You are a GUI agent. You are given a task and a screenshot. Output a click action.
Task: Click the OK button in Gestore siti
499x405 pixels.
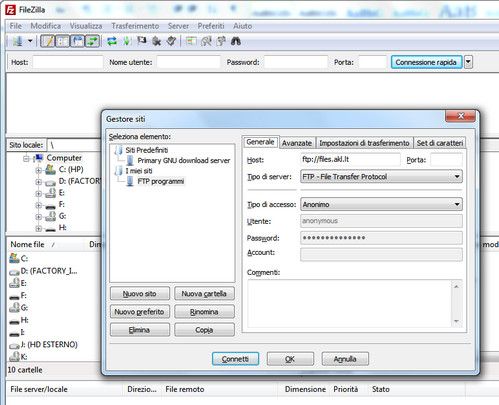click(290, 359)
